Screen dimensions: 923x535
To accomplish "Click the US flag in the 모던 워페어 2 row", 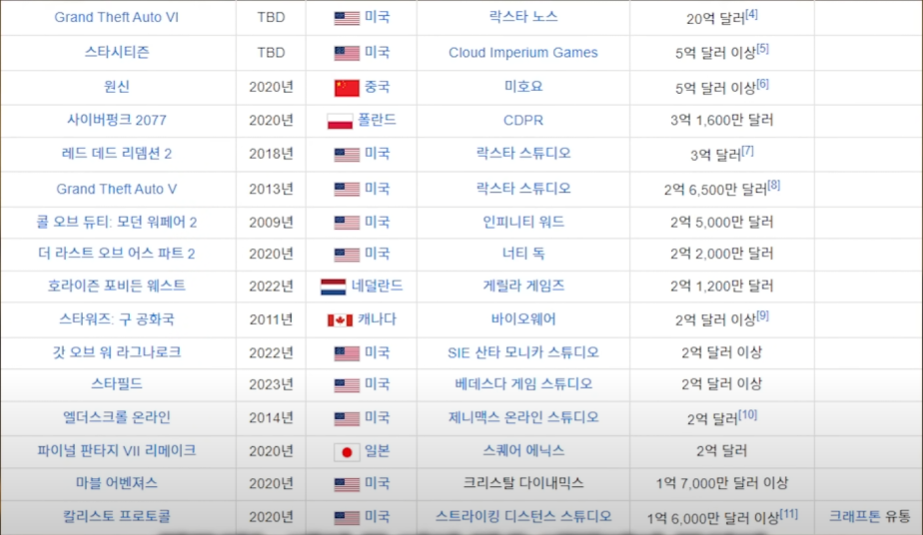I will [x=347, y=223].
